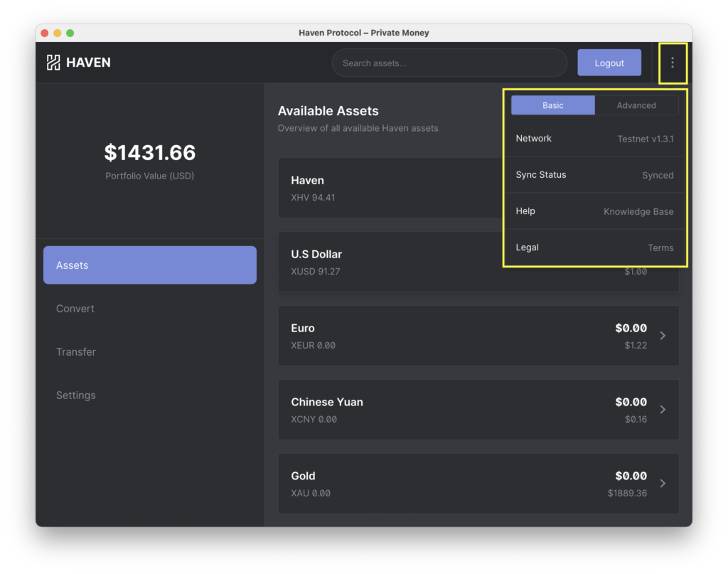Open the Settings sidebar item
The width and height of the screenshot is (728, 574).
pyautogui.click(x=76, y=395)
